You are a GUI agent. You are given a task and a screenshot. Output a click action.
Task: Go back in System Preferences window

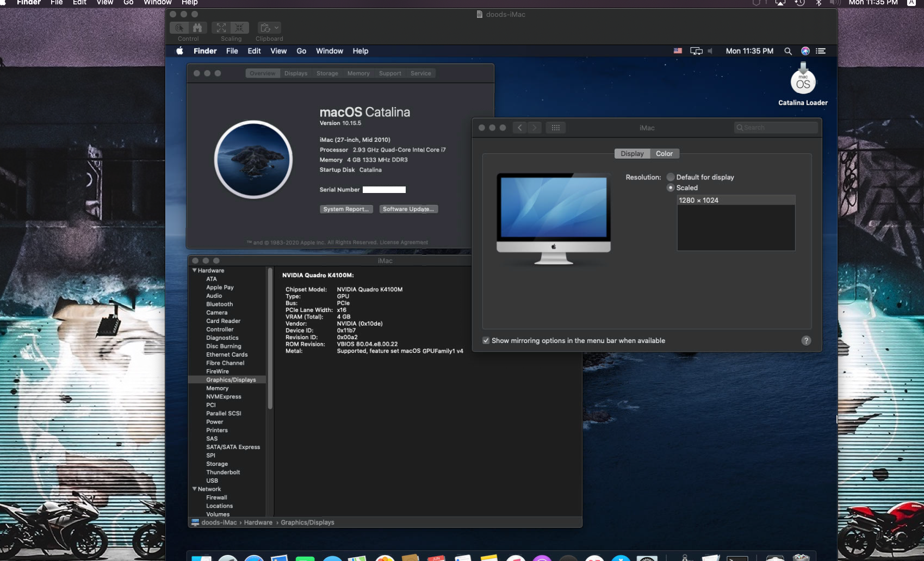(x=520, y=128)
